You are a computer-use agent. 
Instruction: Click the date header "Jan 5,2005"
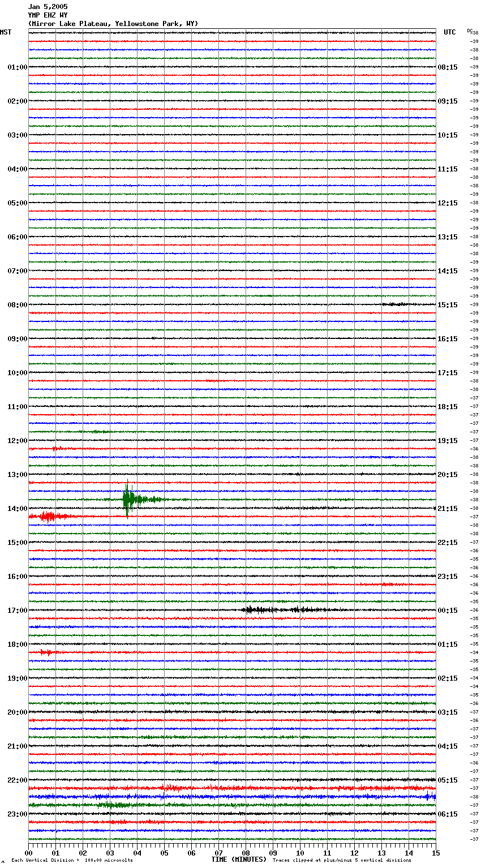(x=48, y=7)
